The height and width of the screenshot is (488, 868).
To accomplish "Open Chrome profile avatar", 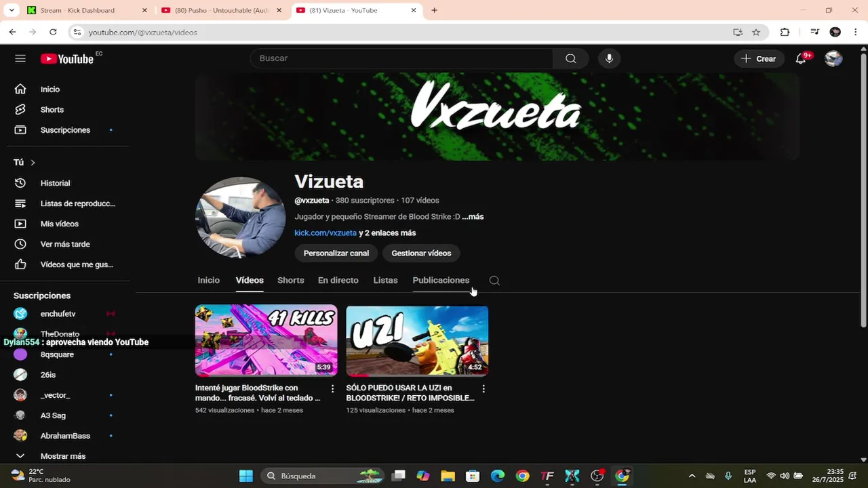I will point(835,32).
